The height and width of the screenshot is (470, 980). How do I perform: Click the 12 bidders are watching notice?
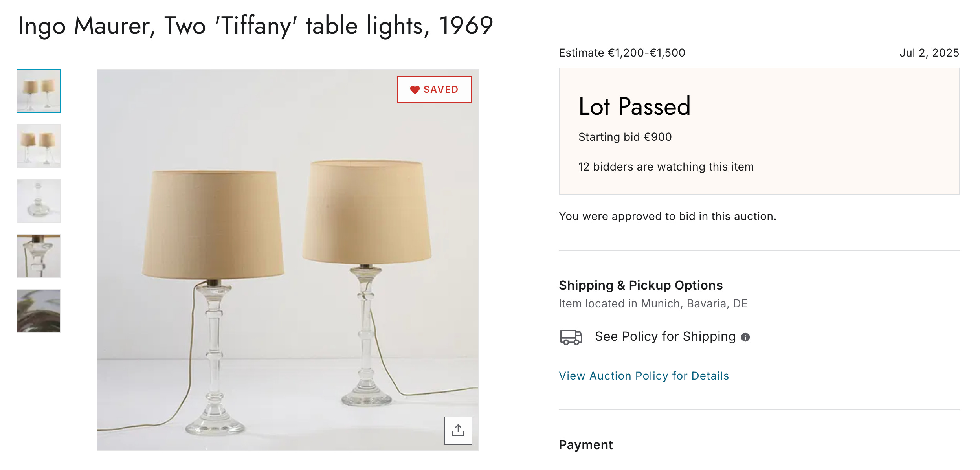[666, 167]
